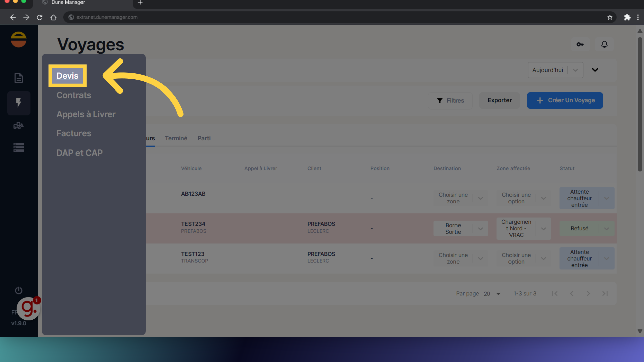Click the Créer Un Voyage button
This screenshot has width=644, height=362.
(x=565, y=100)
